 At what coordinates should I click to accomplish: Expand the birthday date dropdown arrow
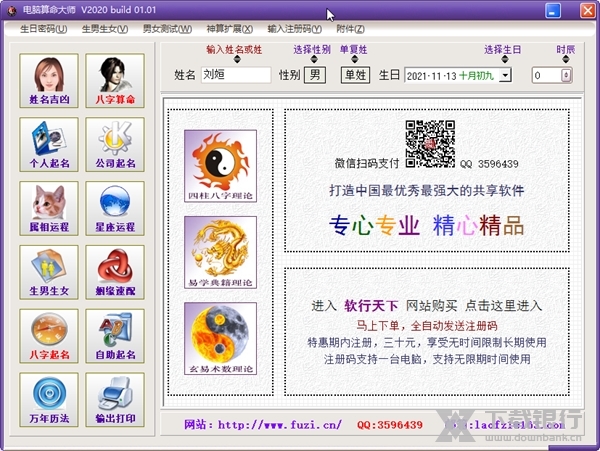tap(505, 75)
